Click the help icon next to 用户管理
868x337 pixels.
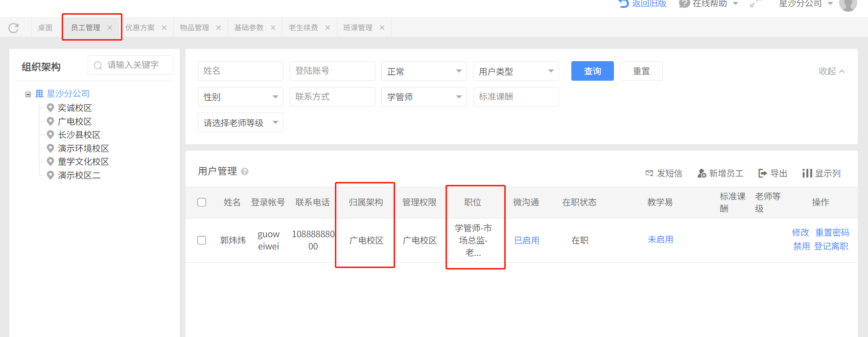pos(245,172)
